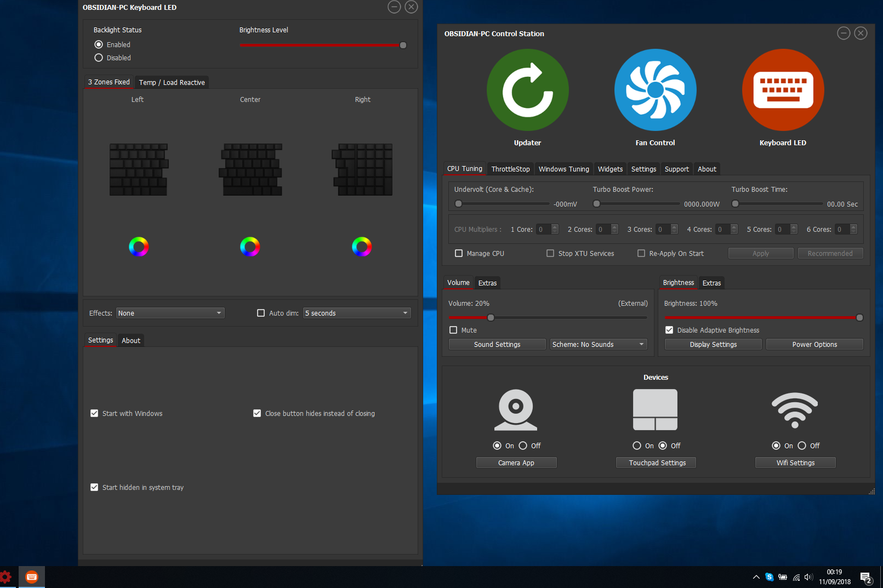883x588 pixels.
Task: Click the Volume slider track
Action: pos(548,317)
